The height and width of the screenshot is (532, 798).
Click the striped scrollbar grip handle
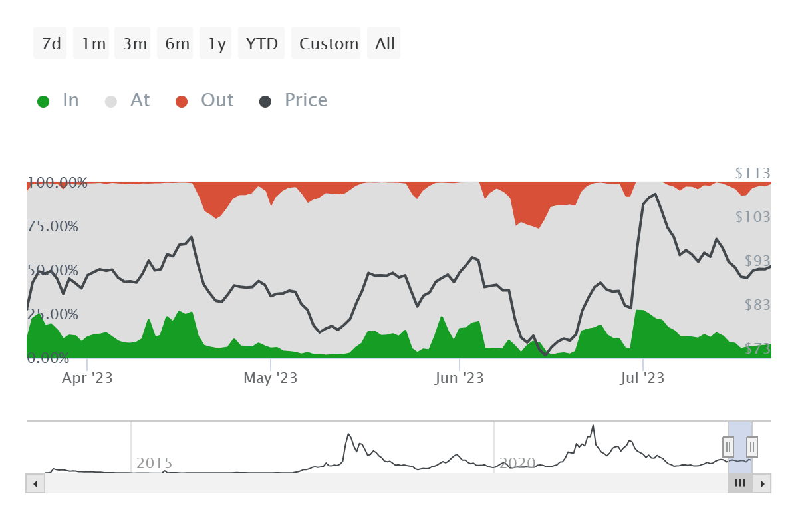point(740,483)
